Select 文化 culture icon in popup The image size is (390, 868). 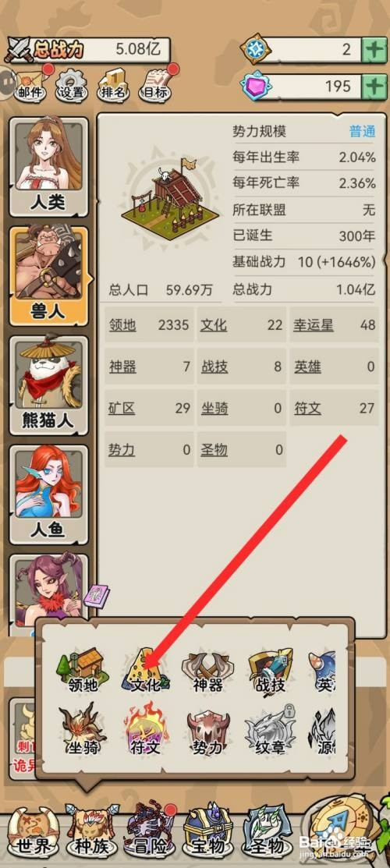tap(145, 671)
